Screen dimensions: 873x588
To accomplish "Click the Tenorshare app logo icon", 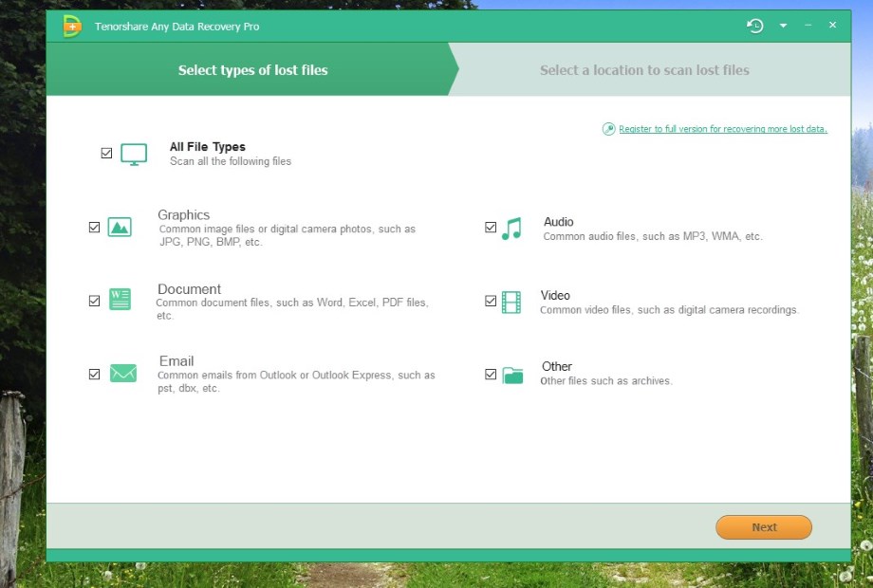I will pyautogui.click(x=72, y=27).
